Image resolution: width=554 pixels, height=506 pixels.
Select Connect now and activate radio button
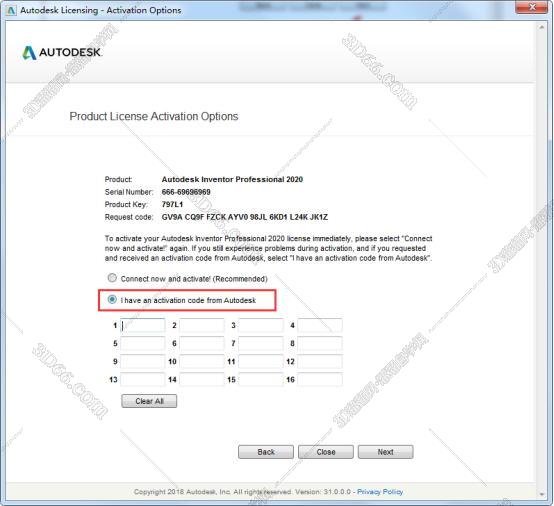(112, 278)
